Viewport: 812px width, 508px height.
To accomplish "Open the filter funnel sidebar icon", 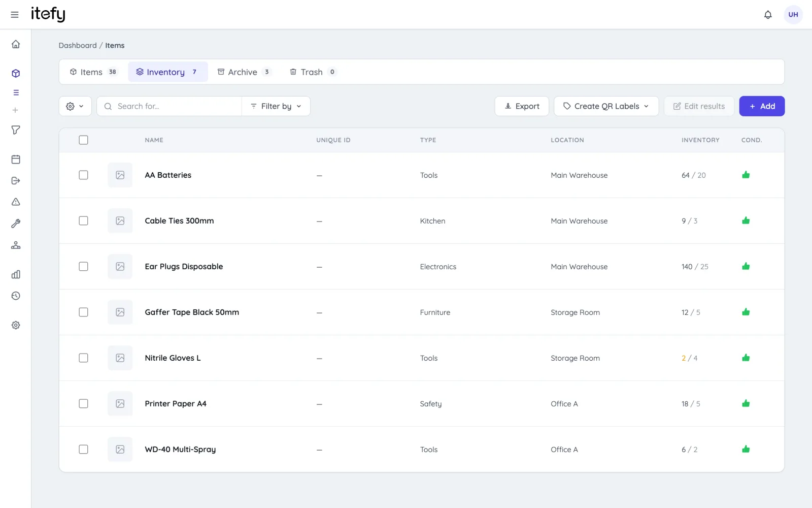I will point(16,130).
